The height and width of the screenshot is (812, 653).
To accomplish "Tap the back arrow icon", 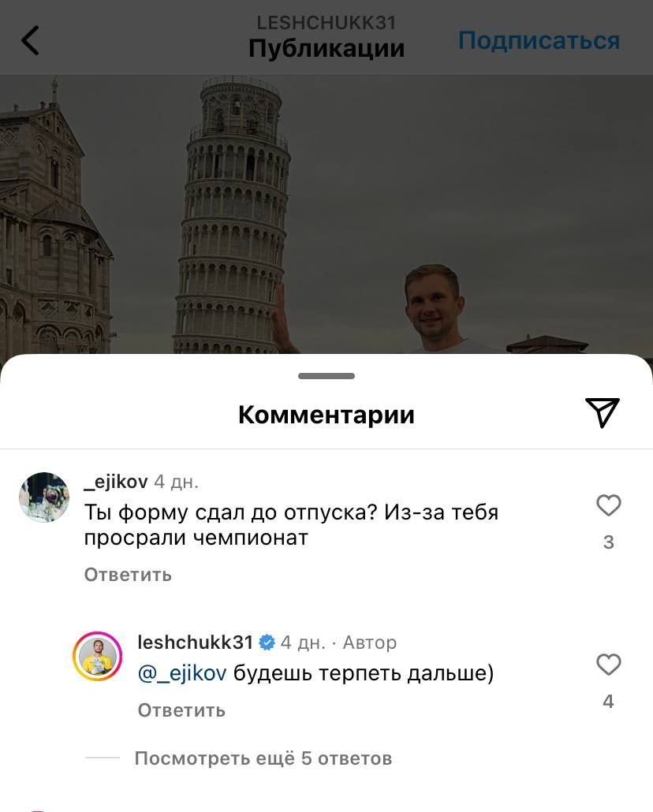I will point(30,40).
